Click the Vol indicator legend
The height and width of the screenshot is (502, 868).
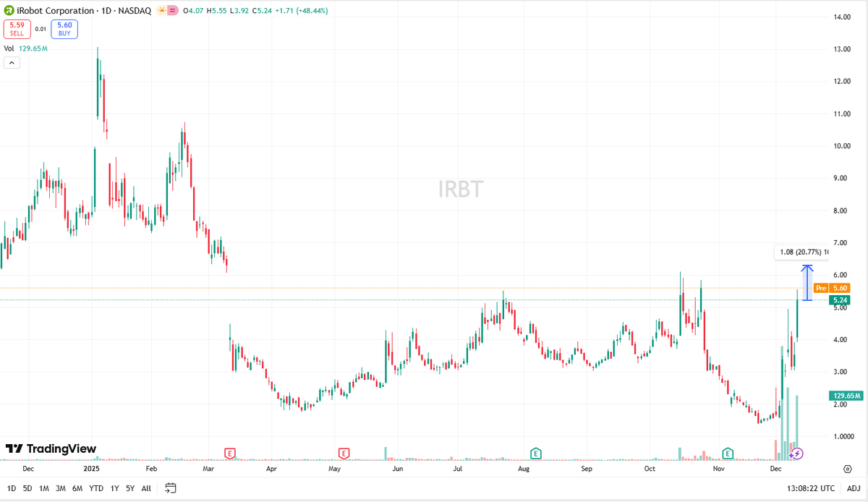click(x=26, y=48)
